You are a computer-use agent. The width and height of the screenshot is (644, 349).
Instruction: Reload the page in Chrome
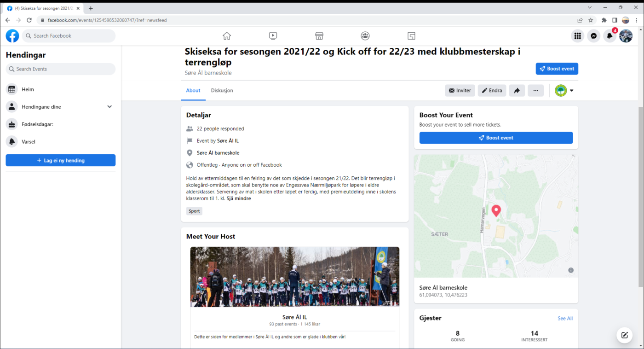29,20
